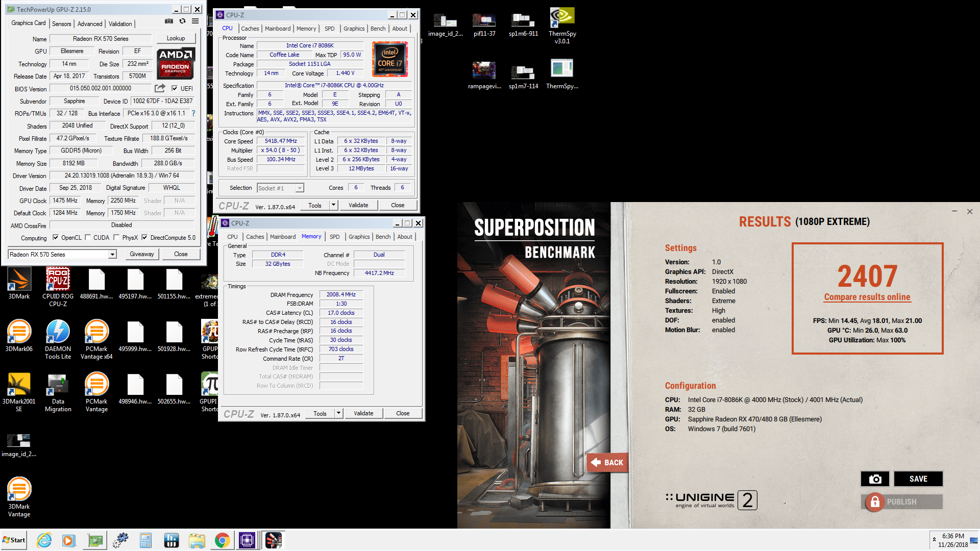This screenshot has height=551, width=980.
Task: Open the Windows Start menu
Action: (14, 540)
